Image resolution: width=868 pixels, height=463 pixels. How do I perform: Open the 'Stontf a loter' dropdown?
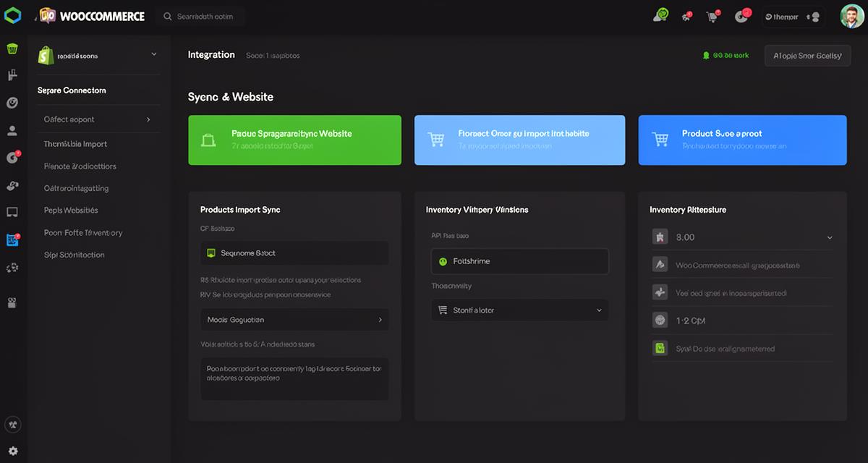(x=519, y=310)
